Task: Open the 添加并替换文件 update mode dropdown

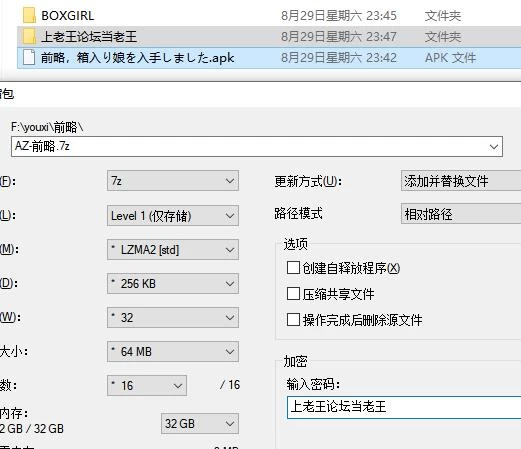Action: [461, 181]
